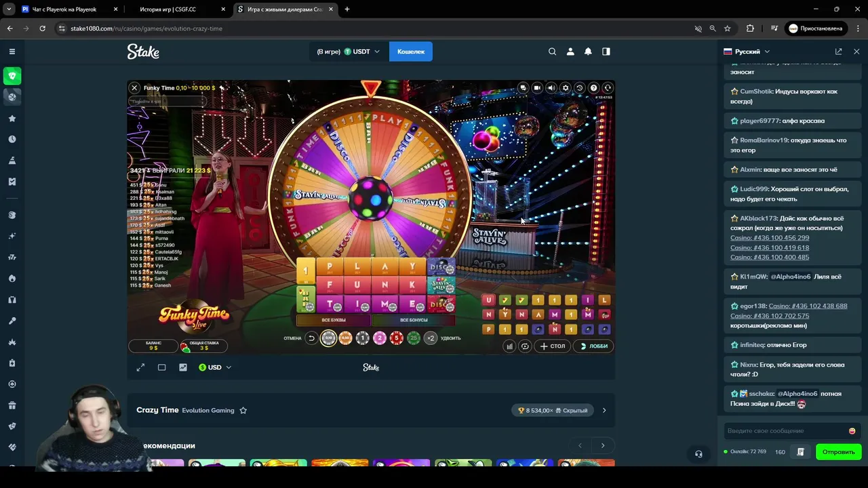
Task: Place bet on the yellow 1 segment
Action: click(x=306, y=270)
